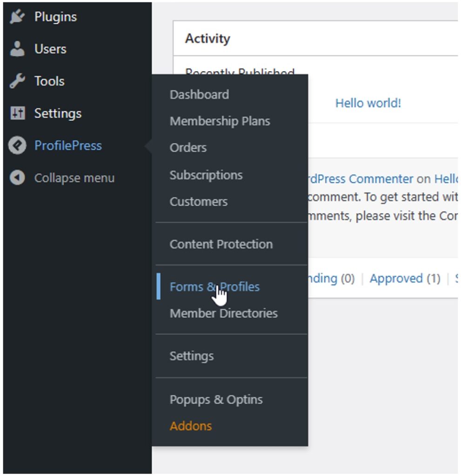Go to Popups & Optins
Screen dimensions: 461x476
pos(216,400)
